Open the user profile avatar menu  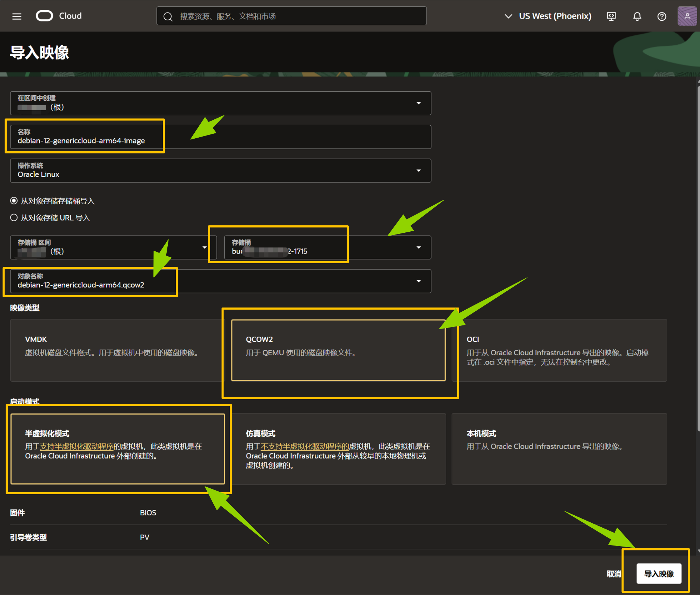point(687,16)
